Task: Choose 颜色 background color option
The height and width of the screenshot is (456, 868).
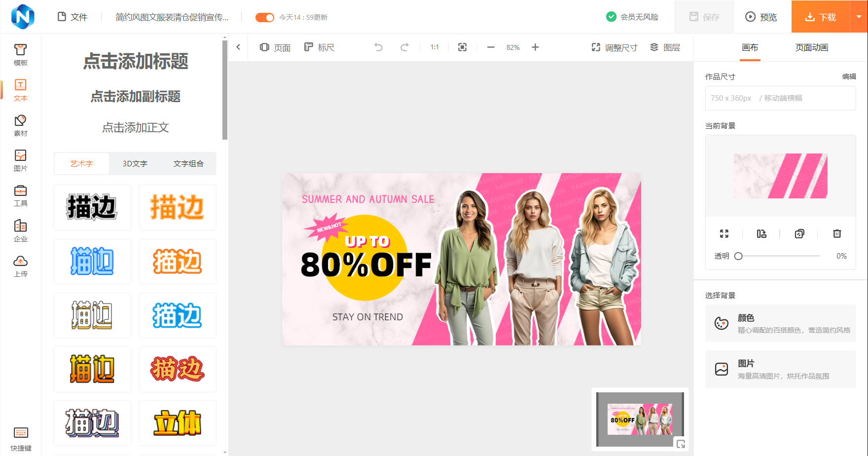Action: tap(780, 324)
